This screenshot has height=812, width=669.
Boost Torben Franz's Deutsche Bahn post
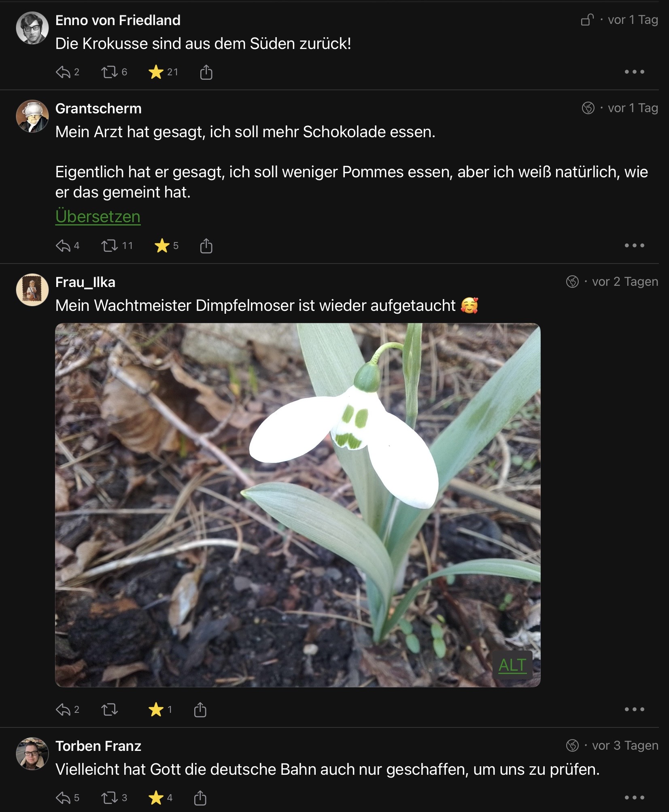click(109, 798)
